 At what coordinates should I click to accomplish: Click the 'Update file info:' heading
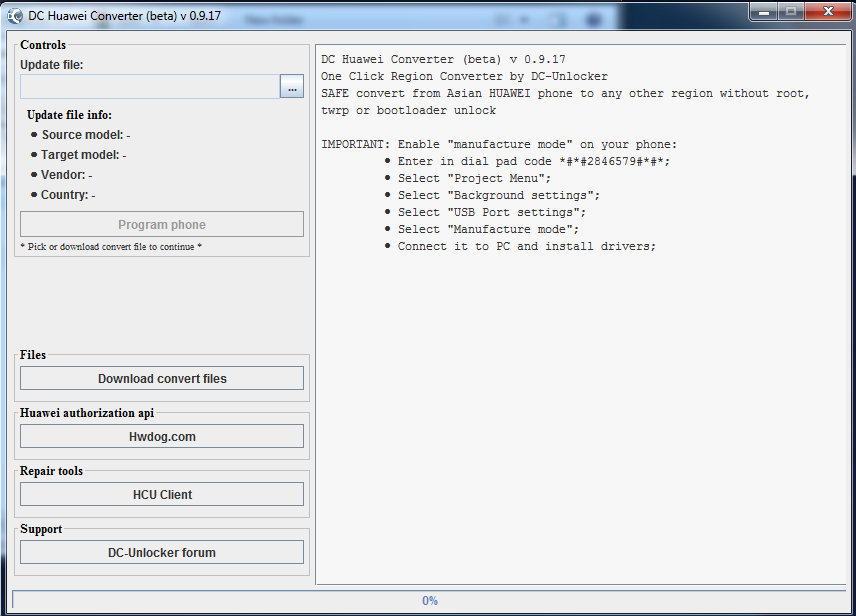tap(69, 115)
